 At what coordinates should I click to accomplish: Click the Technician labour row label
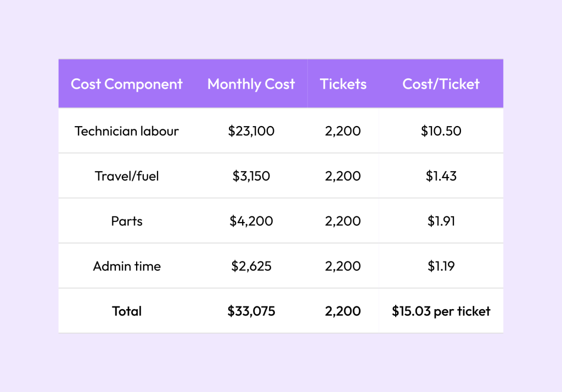(x=127, y=131)
